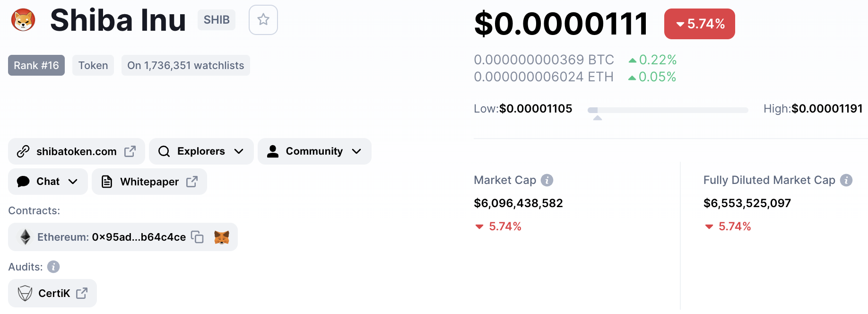Copy the Ethereum contract address
The image size is (868, 314).
[x=197, y=237]
